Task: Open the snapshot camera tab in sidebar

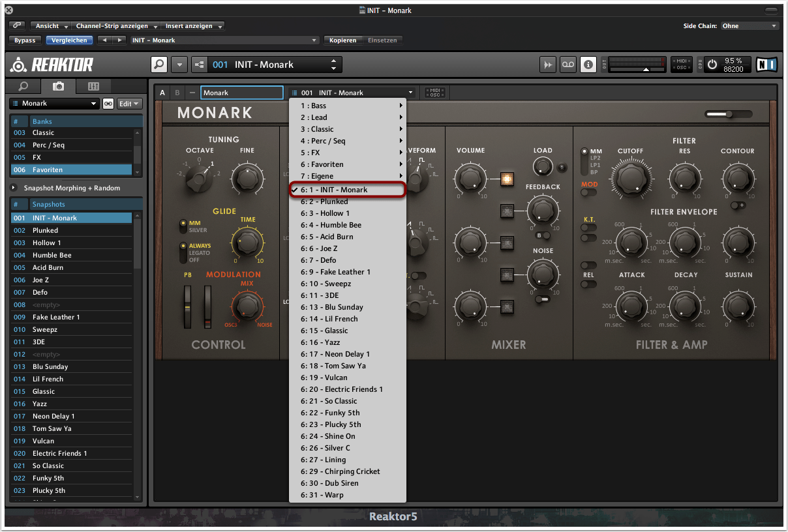Action: click(58, 86)
